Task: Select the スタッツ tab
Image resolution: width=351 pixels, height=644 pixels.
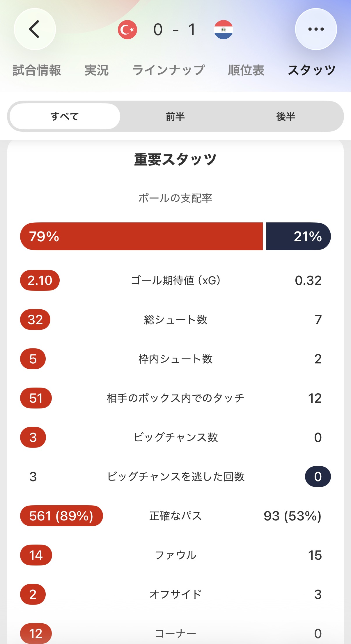Action: [312, 70]
